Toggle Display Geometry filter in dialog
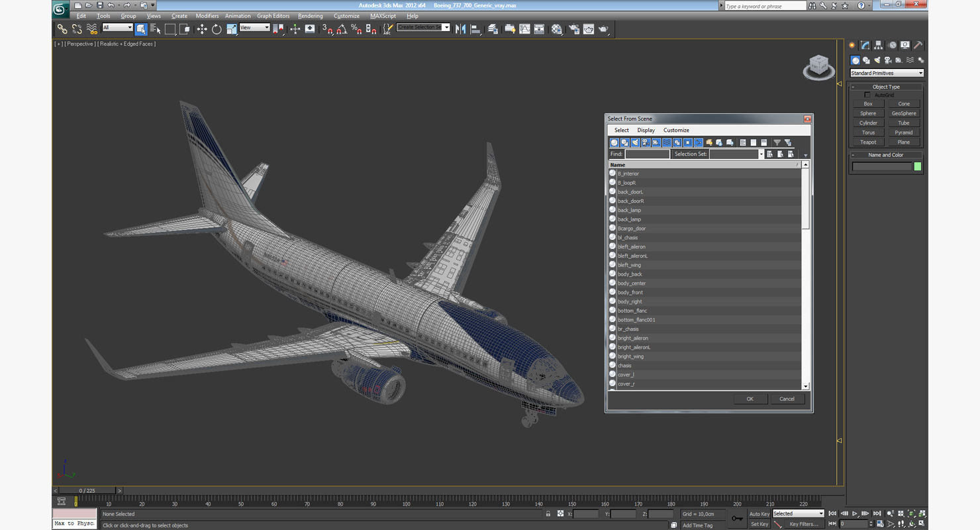The height and width of the screenshot is (530, 980). pos(614,142)
